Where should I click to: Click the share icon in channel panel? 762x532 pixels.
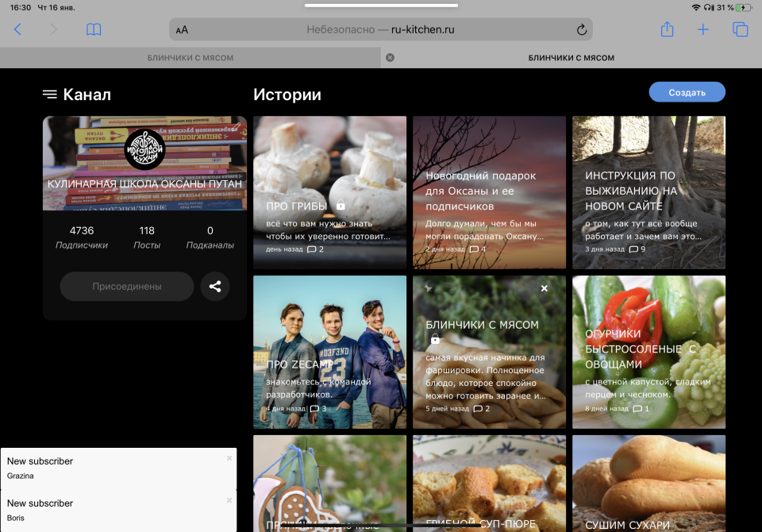point(214,286)
